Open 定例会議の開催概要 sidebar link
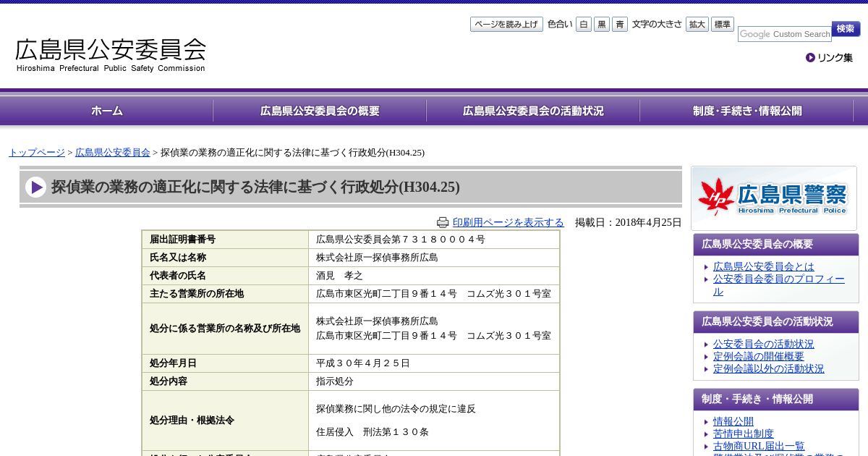 pyautogui.click(x=759, y=356)
